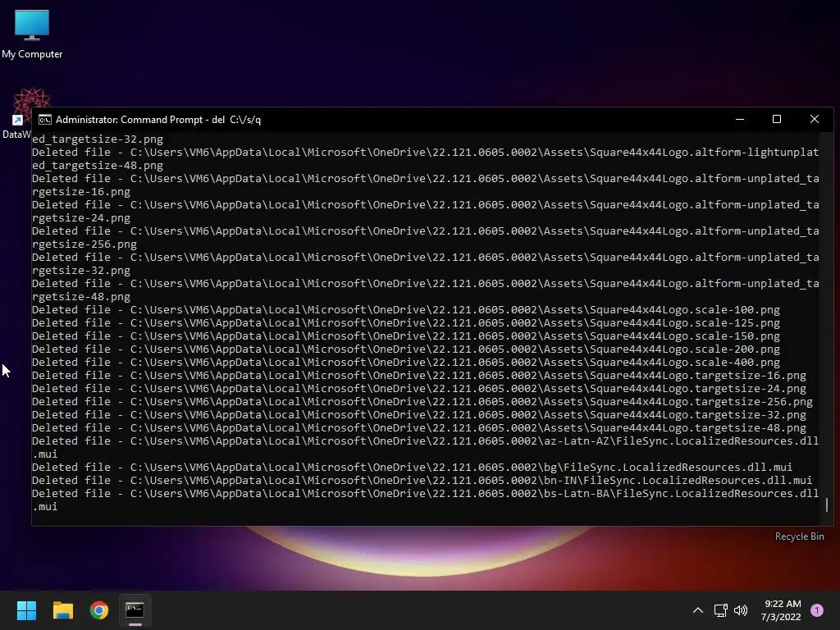Image resolution: width=840 pixels, height=630 pixels.
Task: Click the 'bn-IN\FileSync.LocalizedResources.dll.mui' line
Action: [x=422, y=481]
